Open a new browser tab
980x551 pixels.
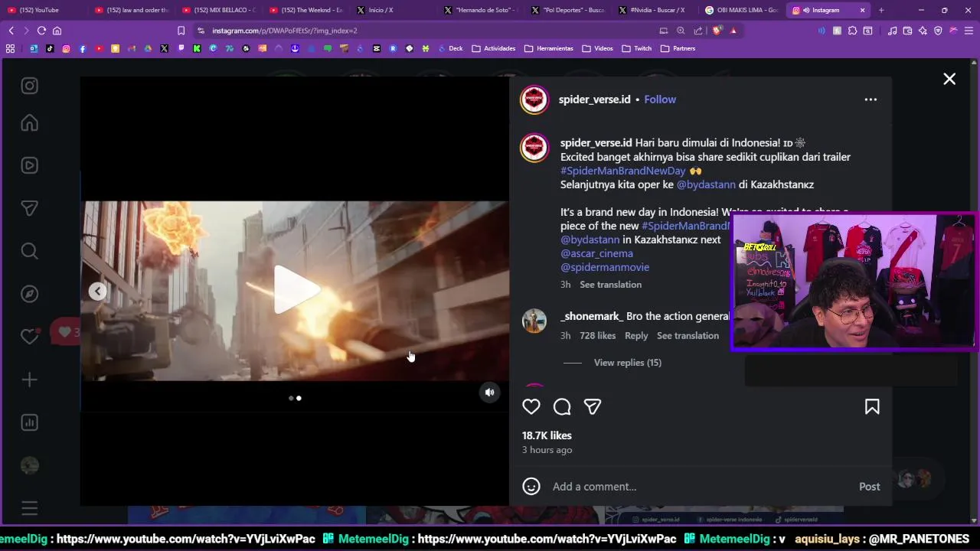click(x=881, y=10)
